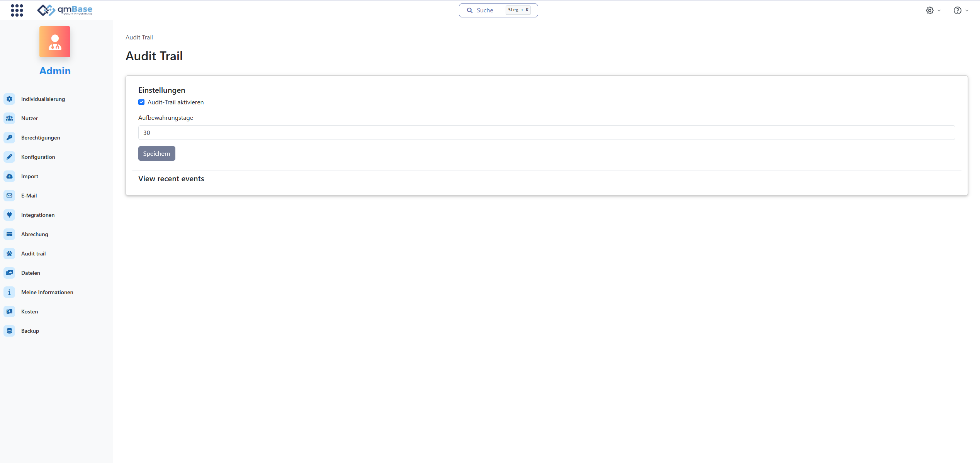Click the Integrationen plug icon
The image size is (980, 463).
pyautogui.click(x=9, y=215)
